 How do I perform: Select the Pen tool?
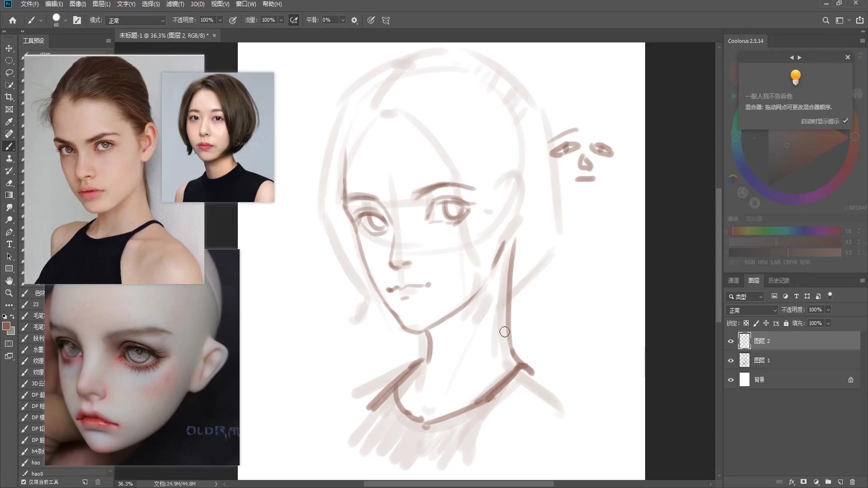pos(9,232)
